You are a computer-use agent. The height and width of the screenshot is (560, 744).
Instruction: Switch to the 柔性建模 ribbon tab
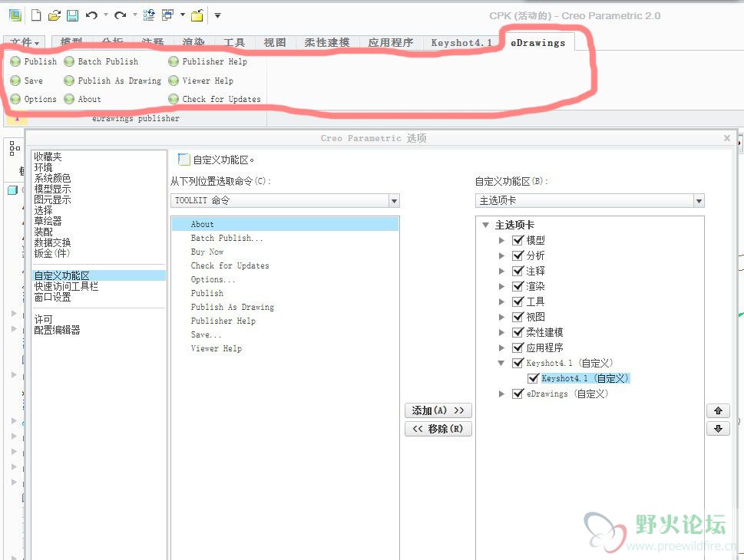[327, 43]
